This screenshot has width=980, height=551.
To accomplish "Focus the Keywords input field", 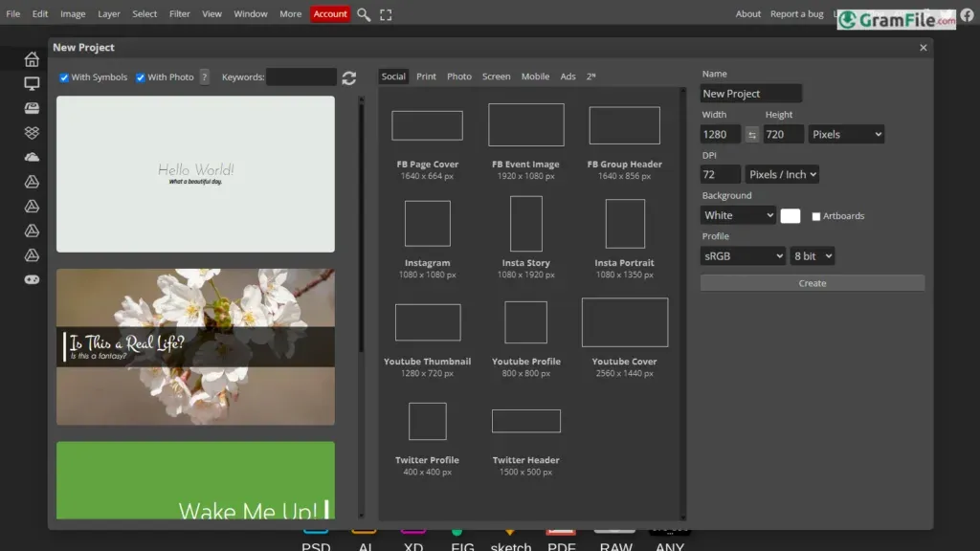I will click(x=301, y=77).
